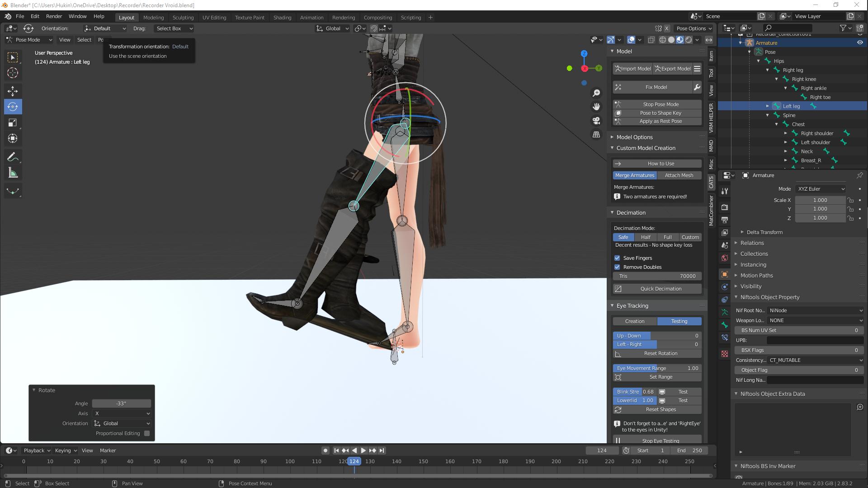868x488 pixels.
Task: Click the Quick Decimation button
Action: point(657,289)
